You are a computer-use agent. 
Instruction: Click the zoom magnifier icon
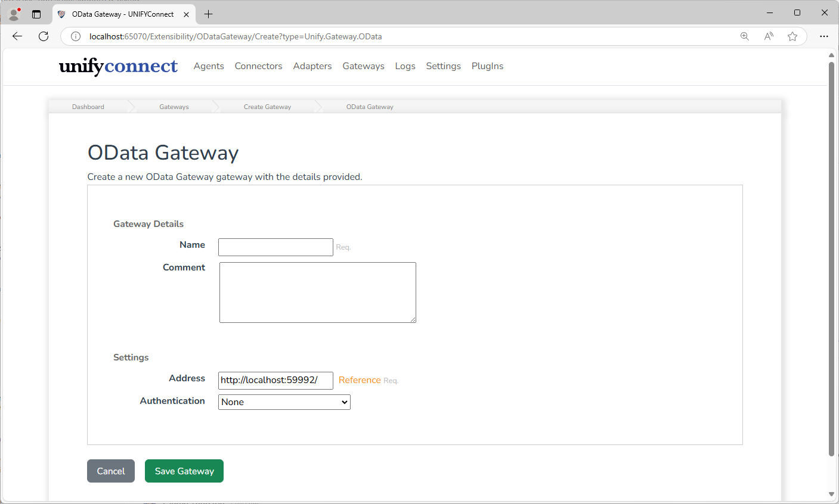pos(745,36)
